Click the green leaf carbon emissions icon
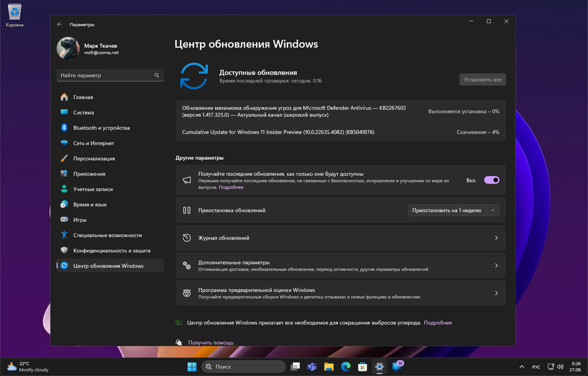 pyautogui.click(x=179, y=323)
